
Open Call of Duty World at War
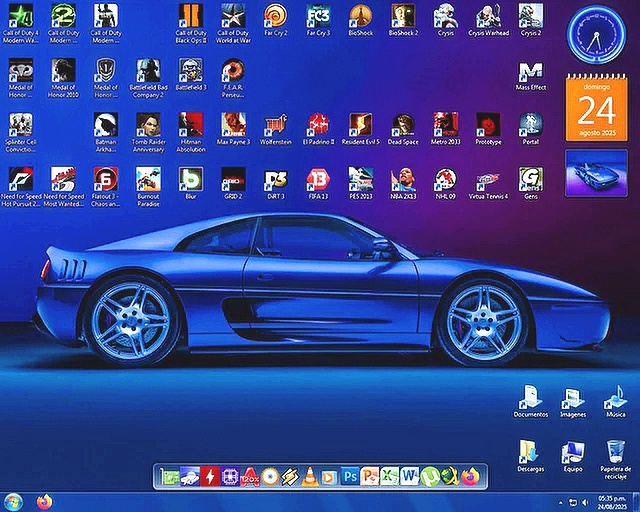(233, 24)
